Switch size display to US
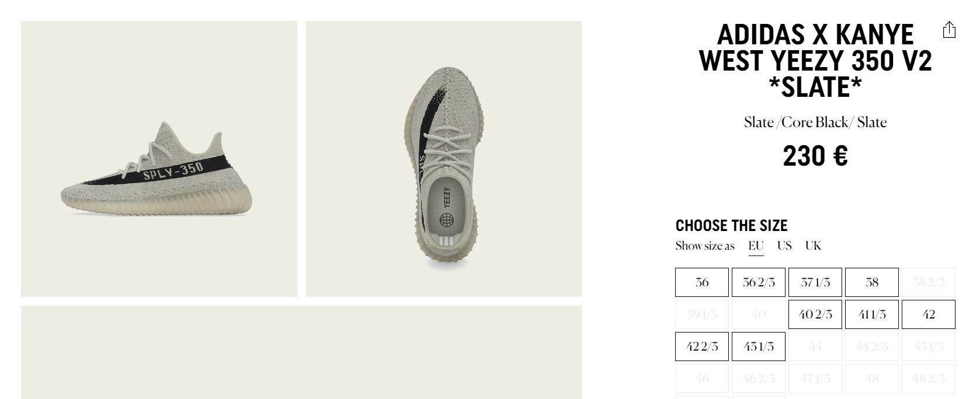The height and width of the screenshot is (399, 980). [x=784, y=246]
